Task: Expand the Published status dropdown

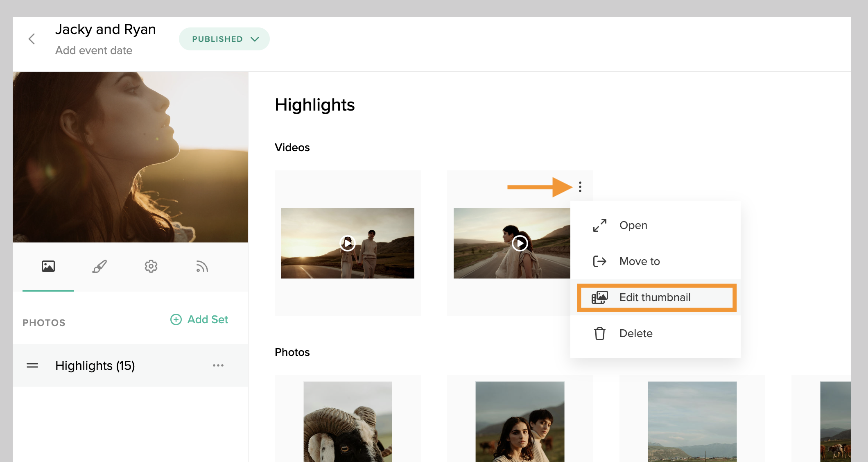Action: (x=224, y=39)
